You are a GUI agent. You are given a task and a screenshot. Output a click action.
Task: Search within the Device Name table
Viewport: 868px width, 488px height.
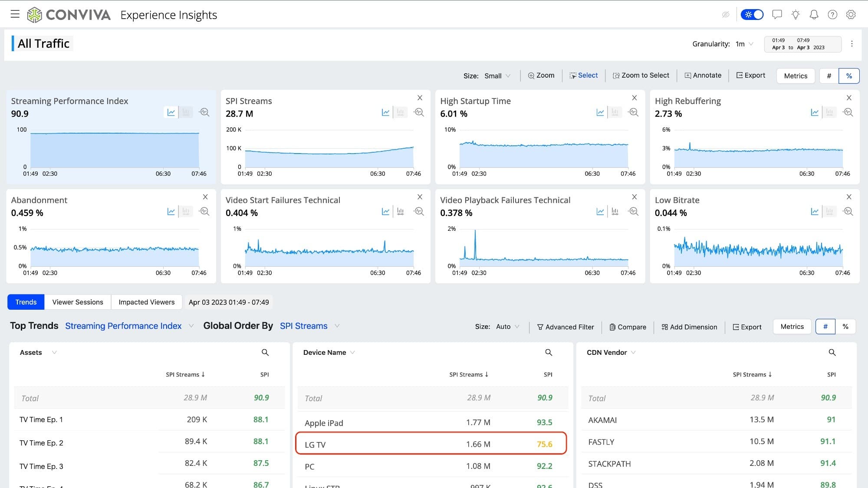(549, 353)
